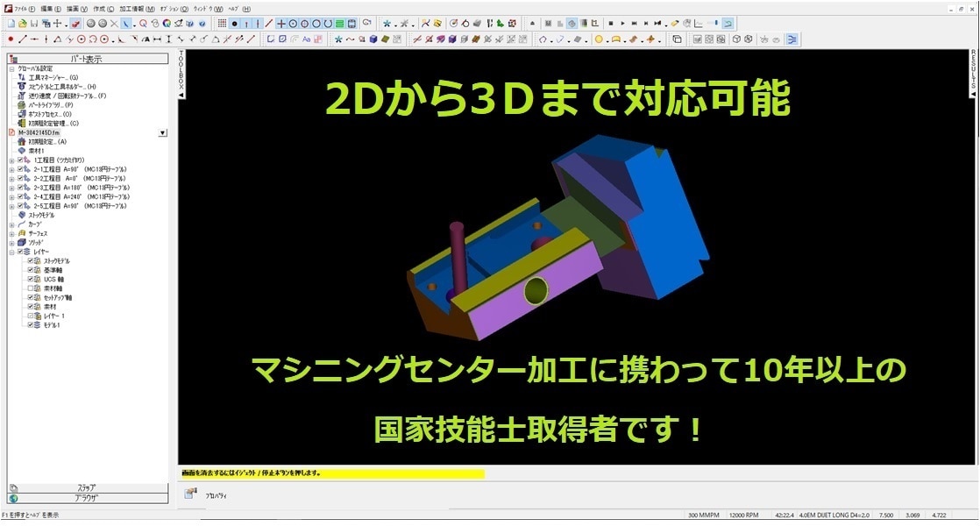Click the fast-forward simulation control
Image resolution: width=980 pixels, height=526 pixels.
pyautogui.click(x=635, y=23)
